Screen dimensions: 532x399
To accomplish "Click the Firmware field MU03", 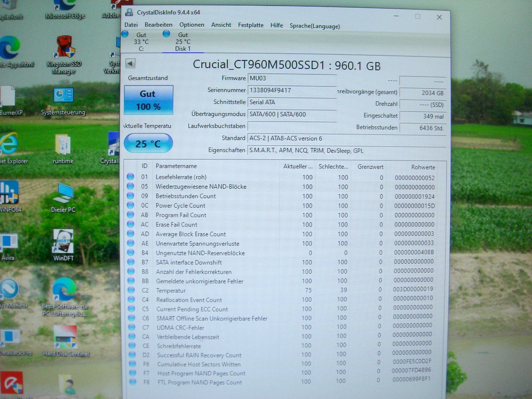I will (x=292, y=78).
